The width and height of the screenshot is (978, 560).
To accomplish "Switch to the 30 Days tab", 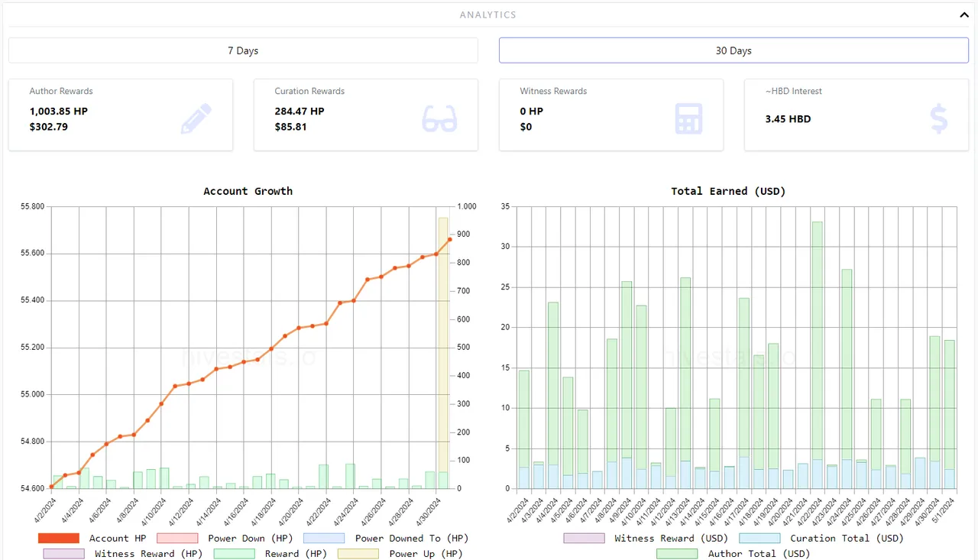I will [733, 50].
